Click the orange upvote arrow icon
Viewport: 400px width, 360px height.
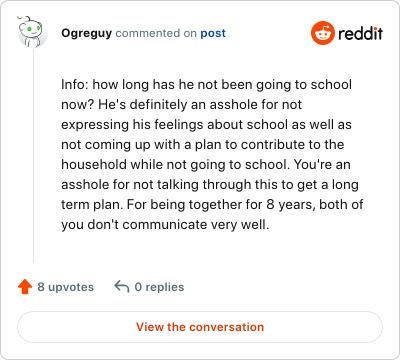(25, 287)
